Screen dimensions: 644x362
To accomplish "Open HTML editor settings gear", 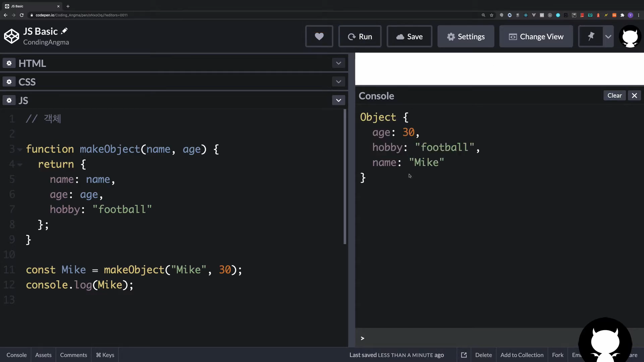I will tap(9, 63).
